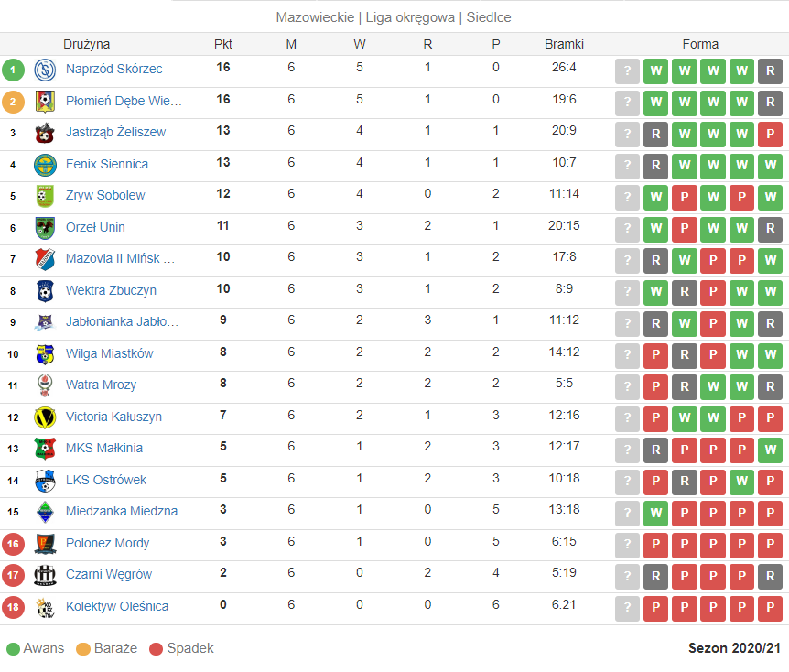The height and width of the screenshot is (672, 789).
Task: Open the Zryw Sobolew team page
Action: [x=105, y=195]
